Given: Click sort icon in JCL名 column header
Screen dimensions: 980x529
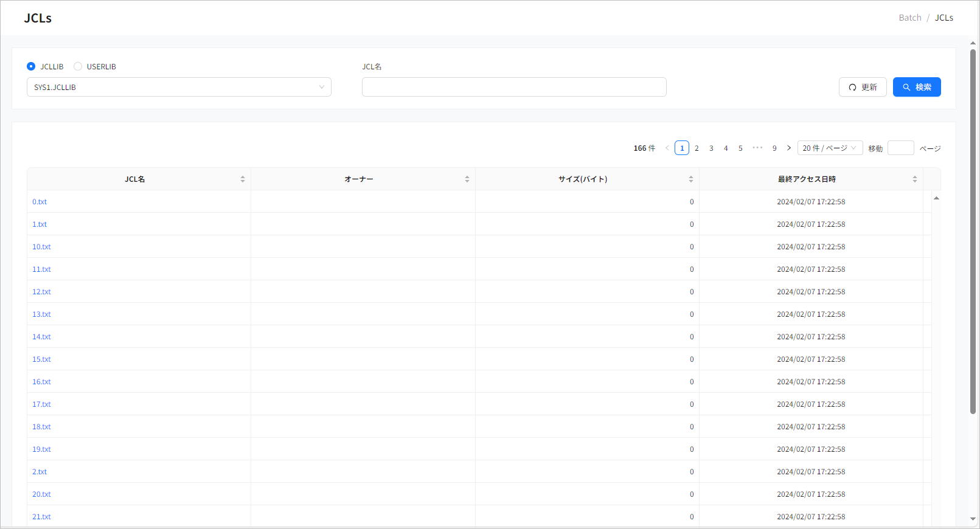Looking at the screenshot, I should pos(243,179).
